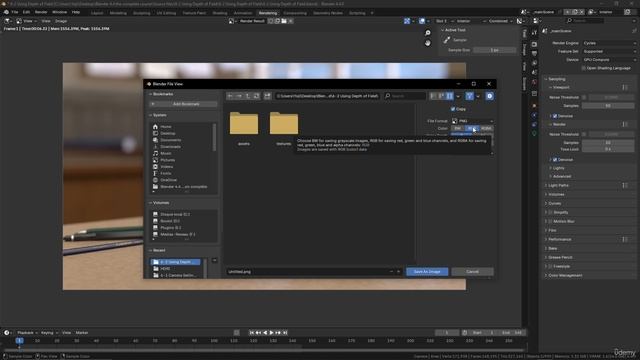
Task: Collapse the Recent section
Action: coord(158,250)
